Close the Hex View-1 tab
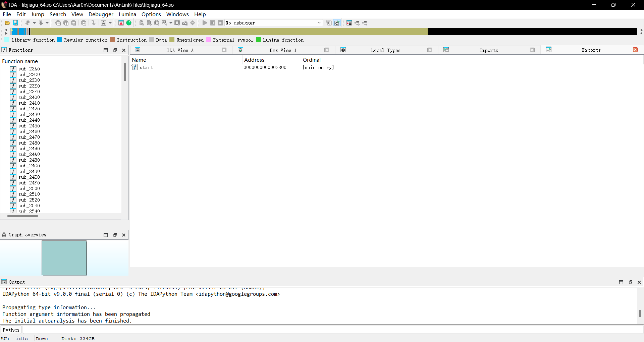The height and width of the screenshot is (342, 644). pos(327,50)
